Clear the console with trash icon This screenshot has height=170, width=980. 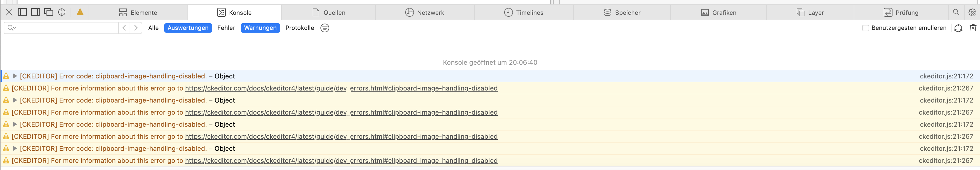(x=973, y=28)
